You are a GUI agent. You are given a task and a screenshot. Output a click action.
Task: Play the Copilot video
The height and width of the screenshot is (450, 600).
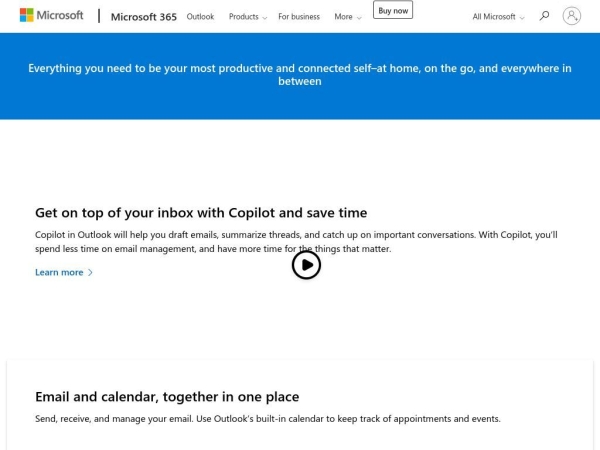click(x=306, y=265)
